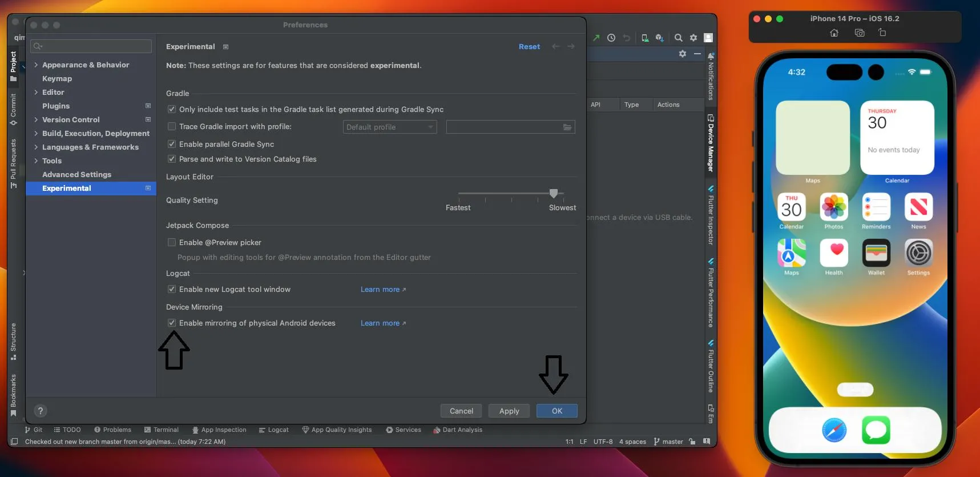Click the Search Everywhere magnifier icon
980x477 pixels.
click(x=679, y=38)
